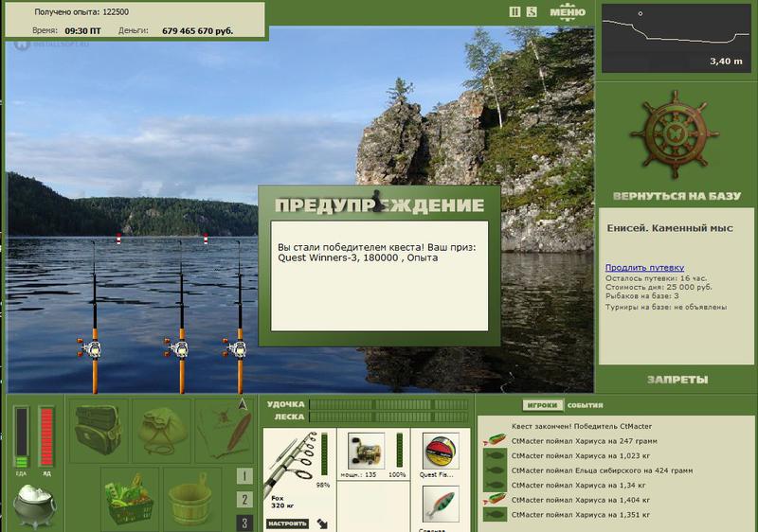Click the quest winner prize message text

point(376,253)
